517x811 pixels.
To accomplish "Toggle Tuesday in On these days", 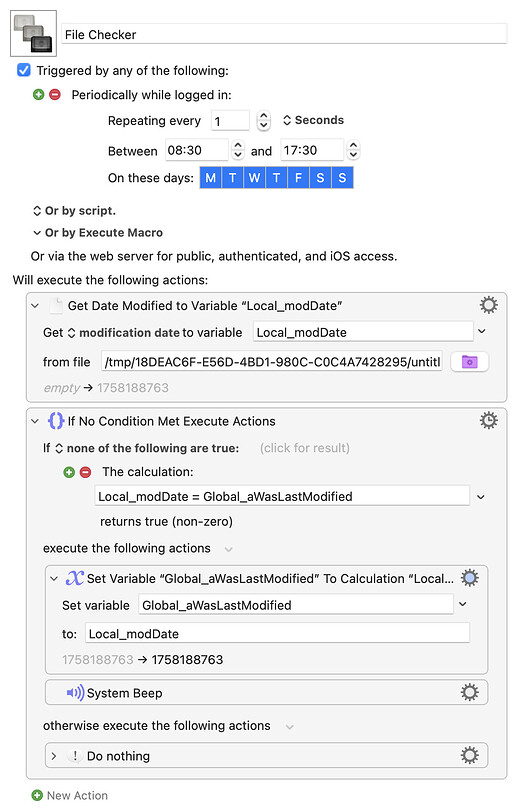I will (x=233, y=177).
